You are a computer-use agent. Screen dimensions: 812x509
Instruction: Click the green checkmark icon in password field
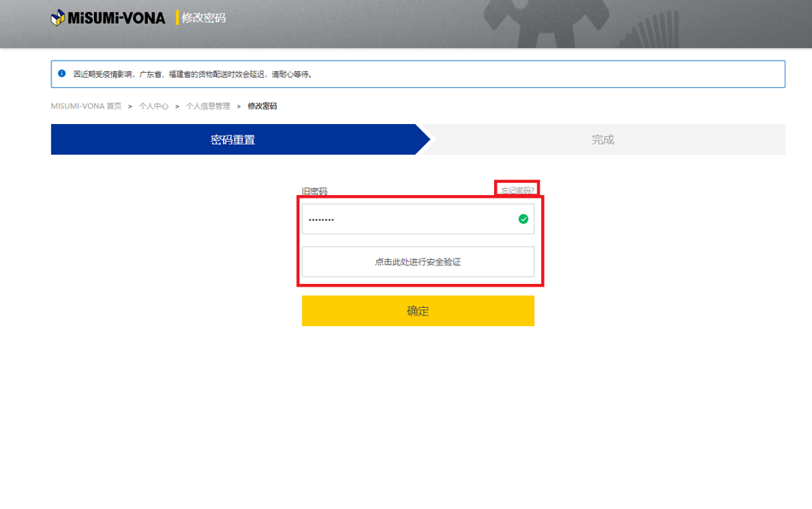click(523, 219)
